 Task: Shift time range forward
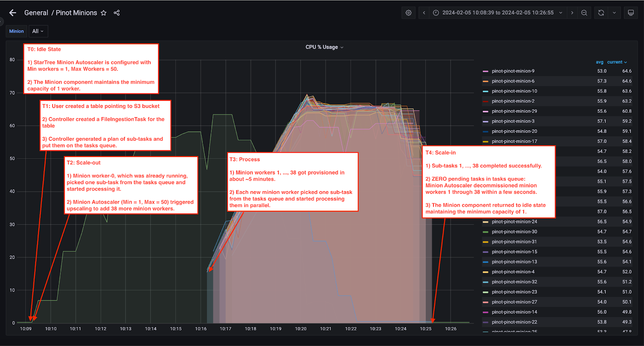(572, 13)
